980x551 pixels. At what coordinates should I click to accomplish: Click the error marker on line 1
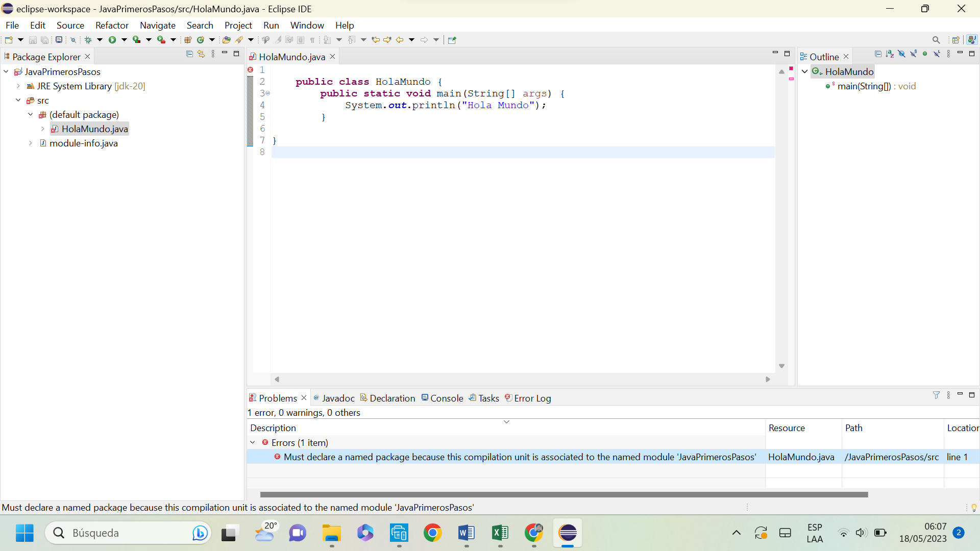[250, 69]
